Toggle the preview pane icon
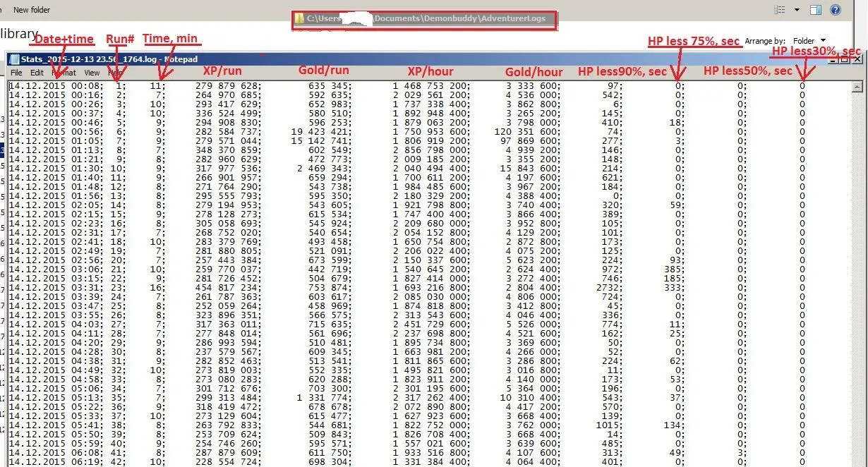 click(x=816, y=10)
